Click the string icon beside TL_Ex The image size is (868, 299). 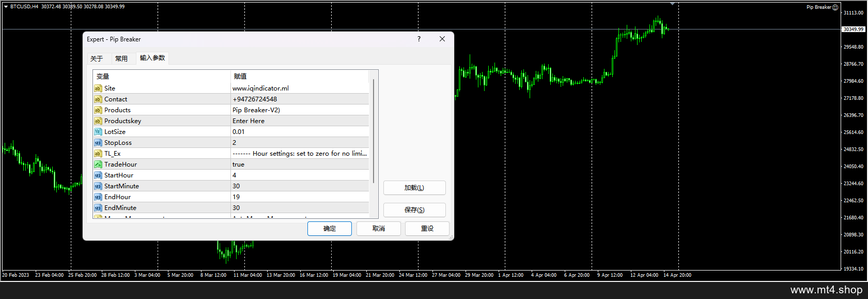pyautogui.click(x=98, y=154)
